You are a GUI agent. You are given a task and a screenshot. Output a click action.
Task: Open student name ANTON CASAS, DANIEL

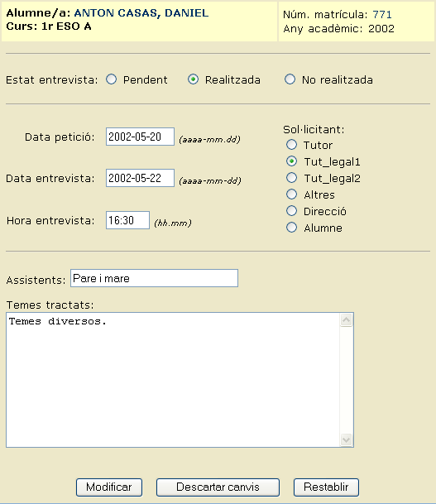coord(141,13)
